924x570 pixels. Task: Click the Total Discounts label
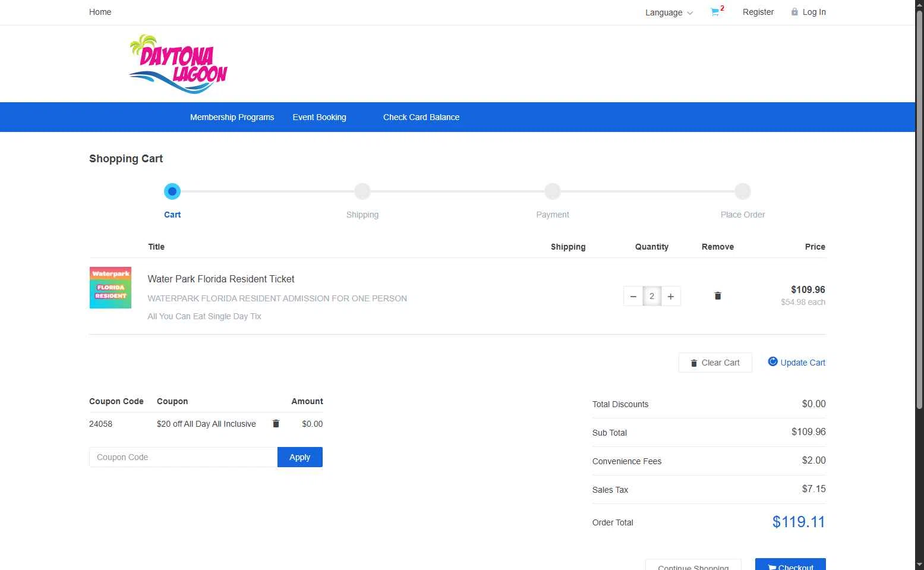(x=620, y=404)
